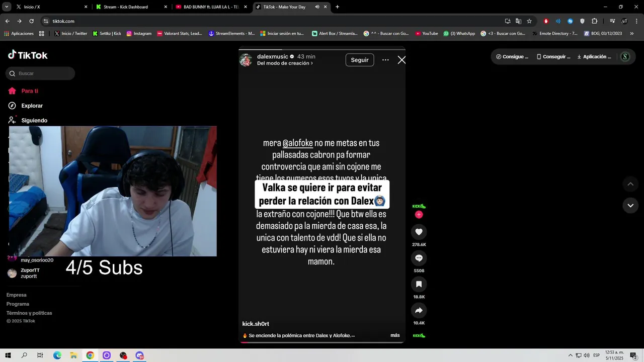The image size is (644, 362).
Task: Save the video with the bookmark icon
Action: (x=419, y=284)
